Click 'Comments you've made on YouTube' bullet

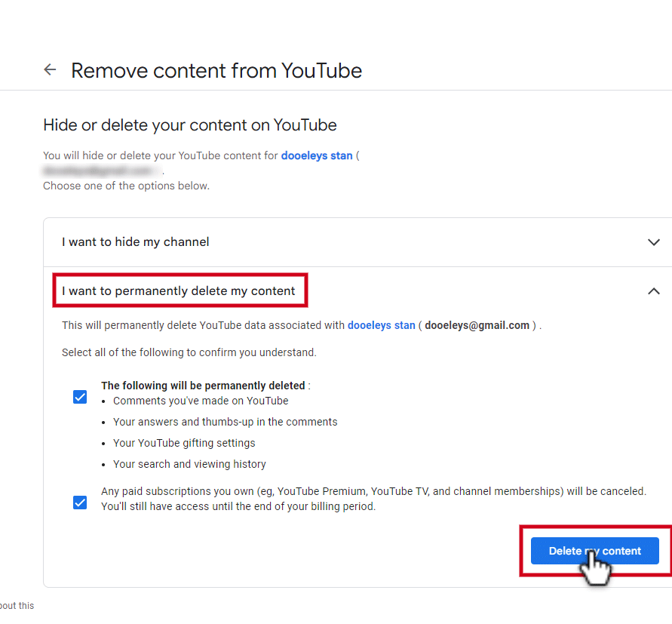click(201, 401)
